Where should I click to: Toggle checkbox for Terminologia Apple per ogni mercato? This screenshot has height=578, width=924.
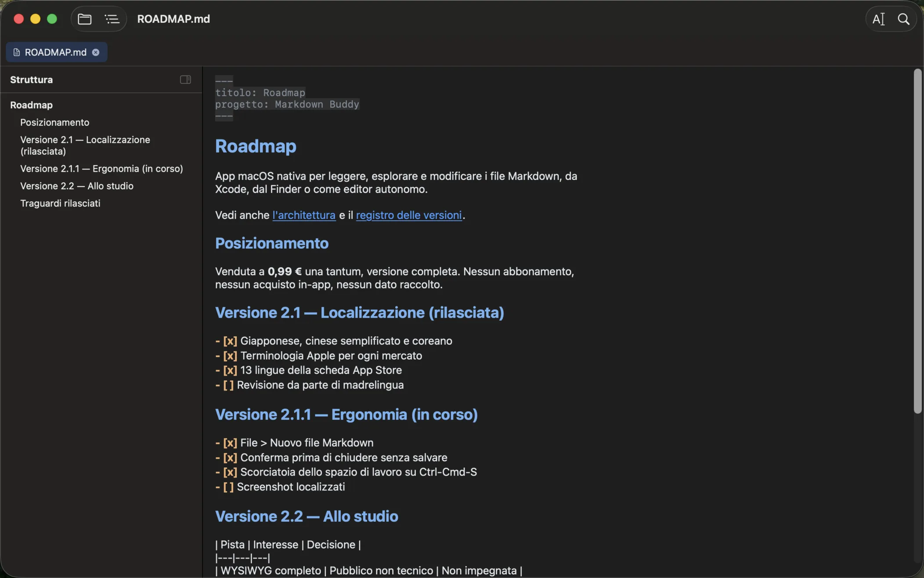pos(230,356)
